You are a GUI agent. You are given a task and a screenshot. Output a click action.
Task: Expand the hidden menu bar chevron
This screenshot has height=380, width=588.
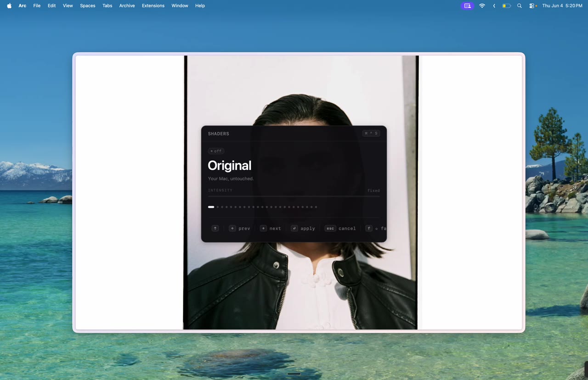(x=494, y=6)
